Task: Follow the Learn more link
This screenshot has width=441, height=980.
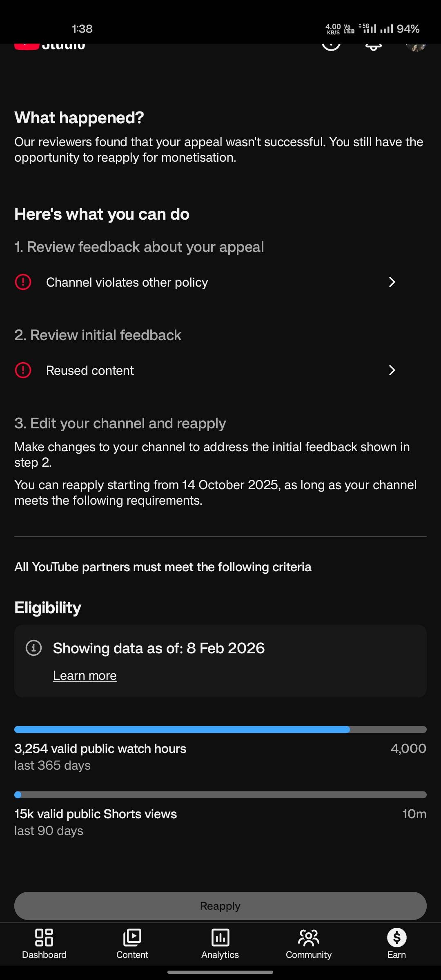Action: pos(85,676)
